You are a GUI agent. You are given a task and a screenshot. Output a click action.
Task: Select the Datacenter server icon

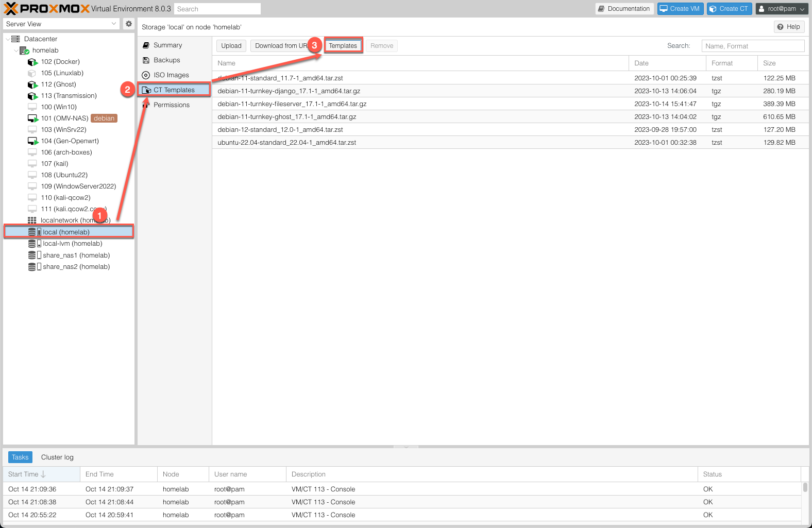pos(15,39)
